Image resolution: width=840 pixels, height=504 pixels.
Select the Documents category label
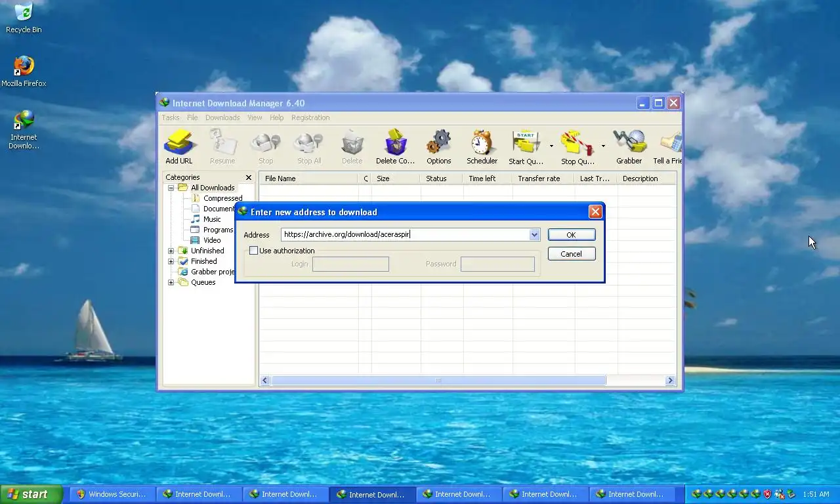coord(219,209)
